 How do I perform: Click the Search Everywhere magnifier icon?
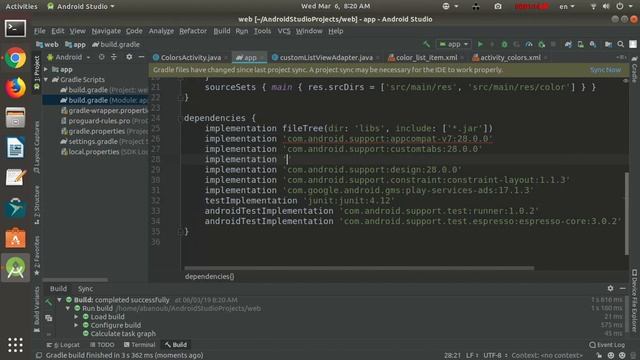point(620,44)
